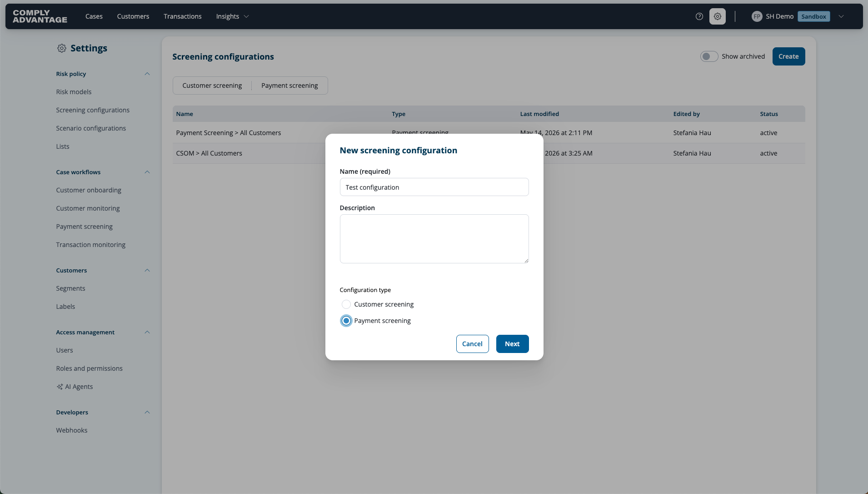Select Payment screening radio button
Image resolution: width=868 pixels, height=494 pixels.
click(x=346, y=321)
